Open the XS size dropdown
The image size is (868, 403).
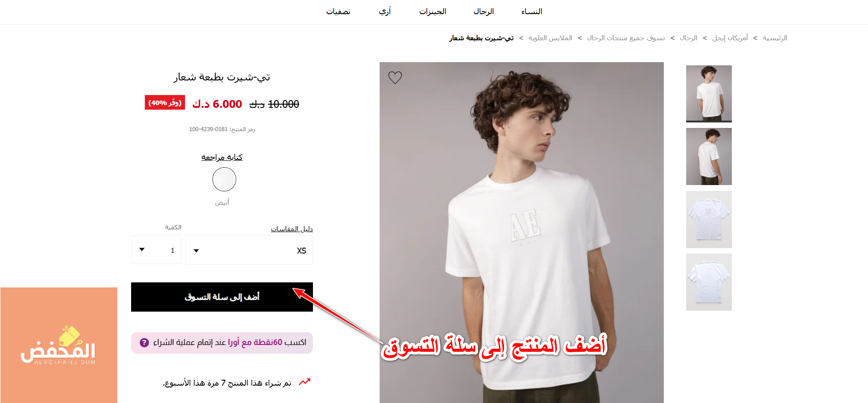(249, 250)
